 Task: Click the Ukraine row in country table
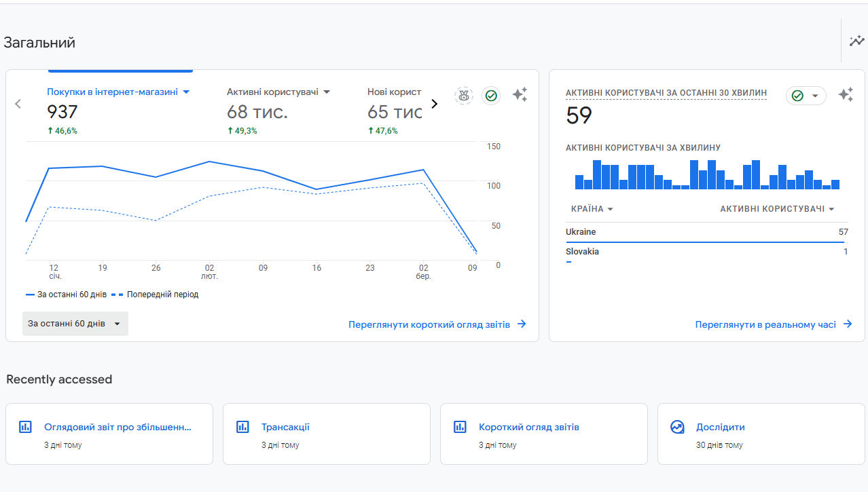[x=706, y=232]
